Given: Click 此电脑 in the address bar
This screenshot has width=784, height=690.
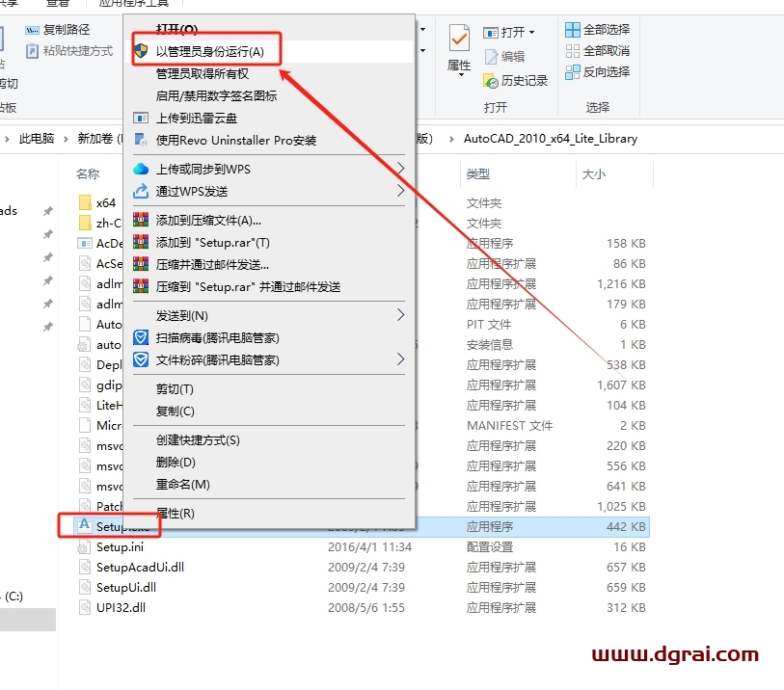Looking at the screenshot, I should [x=37, y=139].
